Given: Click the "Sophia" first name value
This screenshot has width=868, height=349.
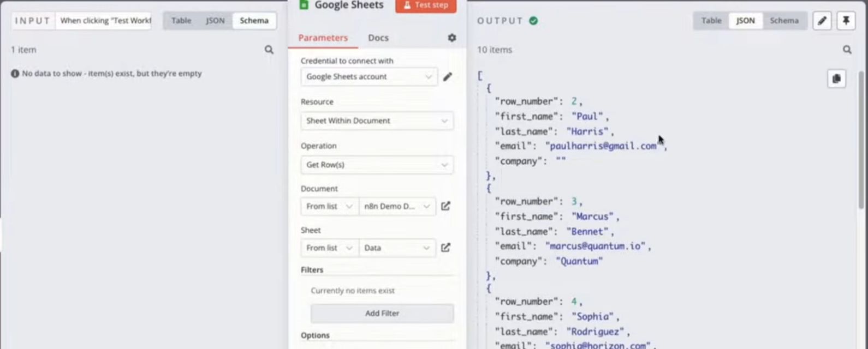Looking at the screenshot, I should 593,316.
